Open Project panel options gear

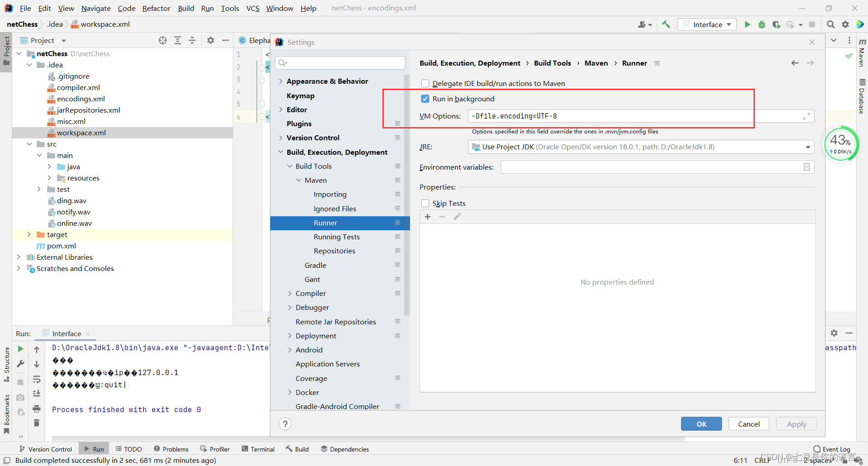211,40
